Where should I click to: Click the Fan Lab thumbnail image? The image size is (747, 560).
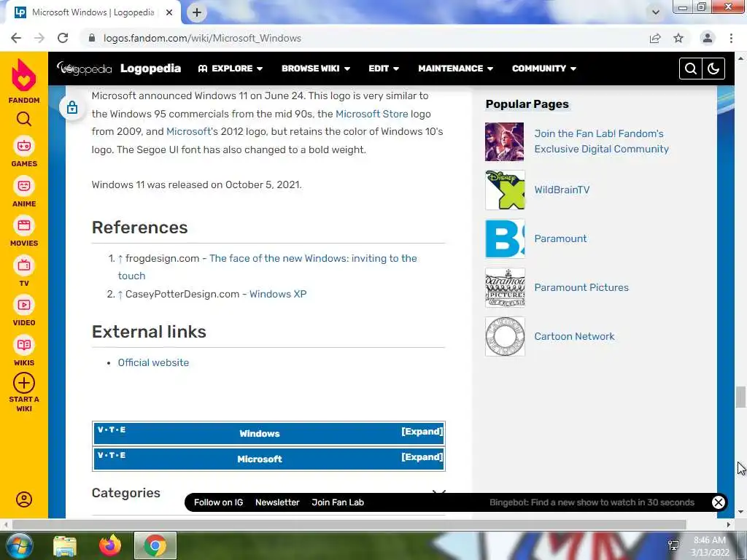point(505,141)
